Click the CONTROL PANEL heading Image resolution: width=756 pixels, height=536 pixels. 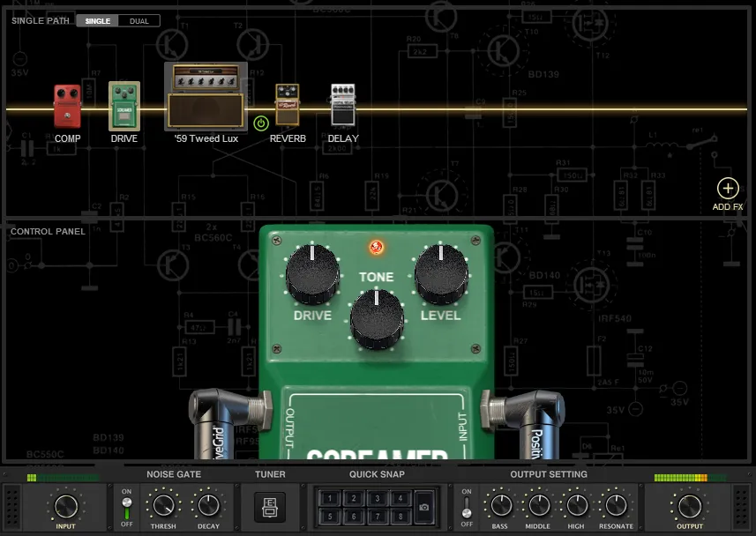48,231
